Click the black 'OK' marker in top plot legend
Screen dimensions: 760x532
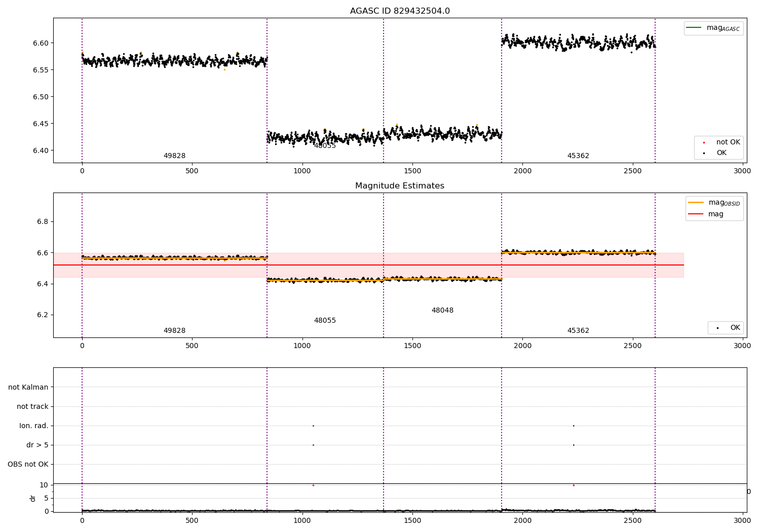704,153
